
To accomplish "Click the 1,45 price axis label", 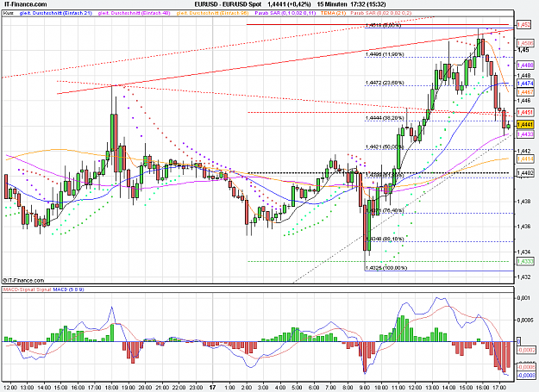I will point(523,50).
